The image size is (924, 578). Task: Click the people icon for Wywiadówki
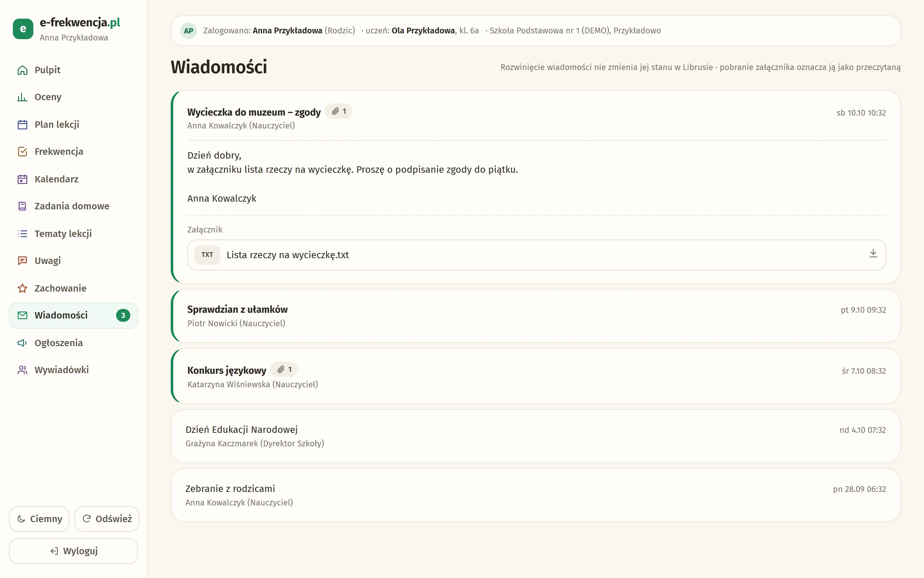[22, 370]
